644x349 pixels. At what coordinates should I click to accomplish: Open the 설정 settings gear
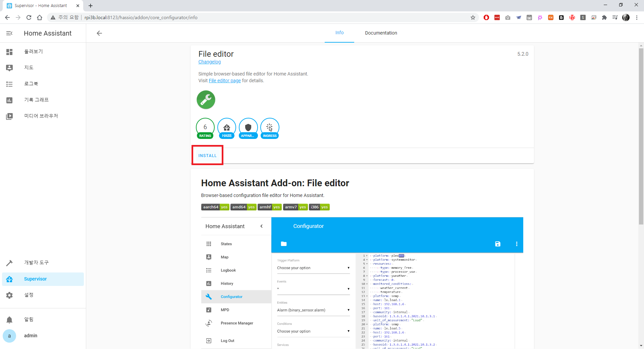point(9,295)
